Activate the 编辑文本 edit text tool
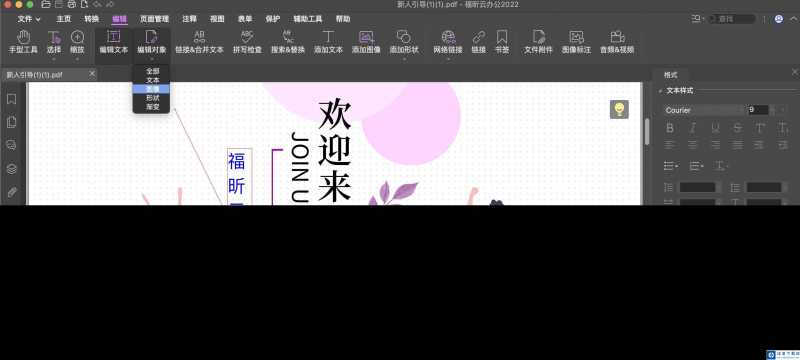800x360 pixels. pos(113,42)
